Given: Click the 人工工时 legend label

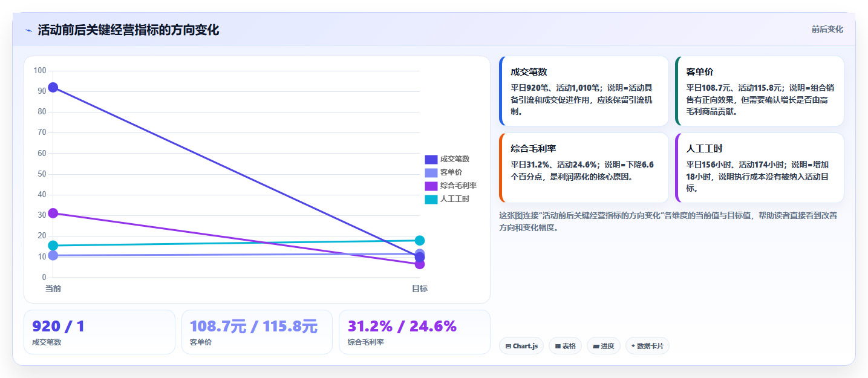Looking at the screenshot, I should click(x=455, y=199).
